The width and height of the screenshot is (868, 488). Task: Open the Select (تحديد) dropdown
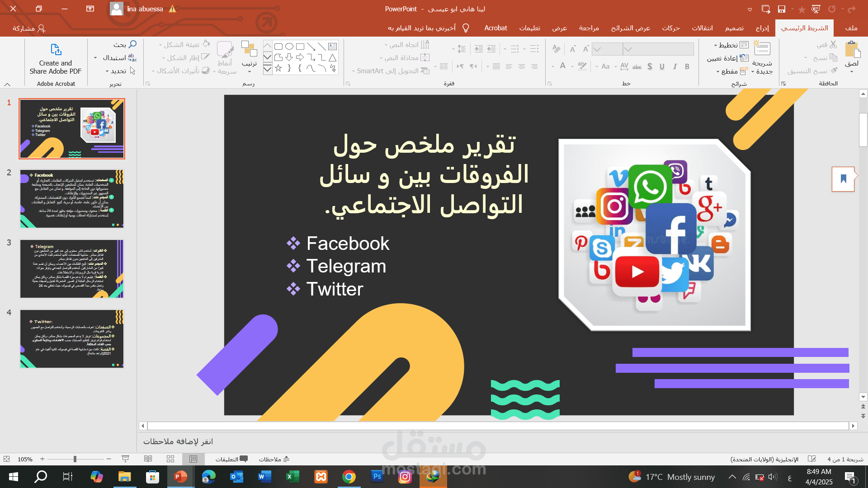pyautogui.click(x=121, y=71)
